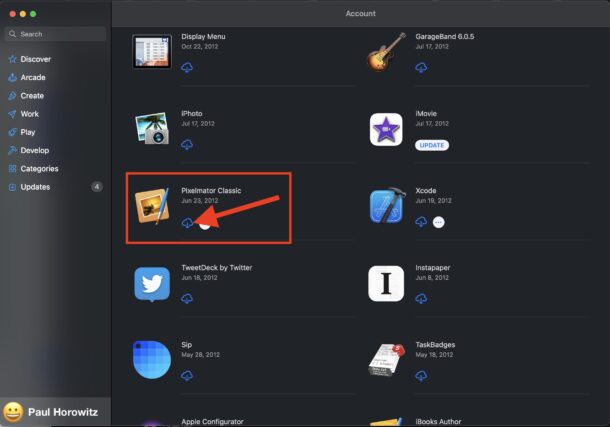Open Display Menu app icon
The height and width of the screenshot is (427, 610).
[152, 51]
